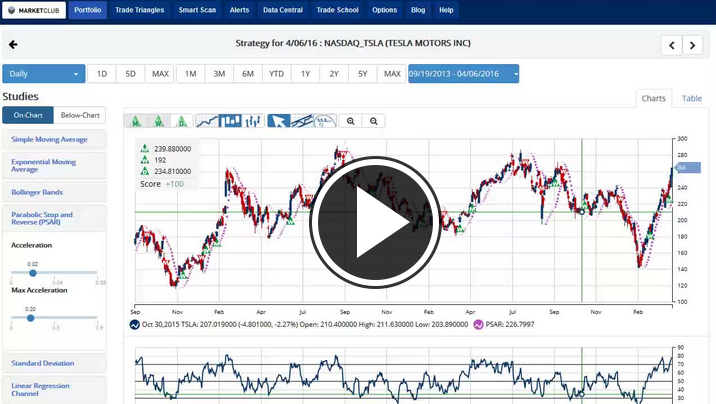This screenshot has height=404, width=716.
Task: Open the Daily interval dropdown
Action: click(x=44, y=74)
